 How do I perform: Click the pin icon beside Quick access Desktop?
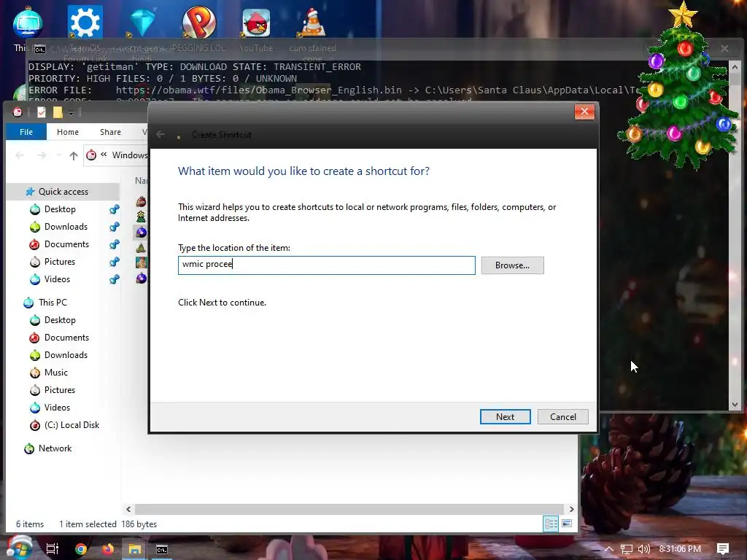115,209
